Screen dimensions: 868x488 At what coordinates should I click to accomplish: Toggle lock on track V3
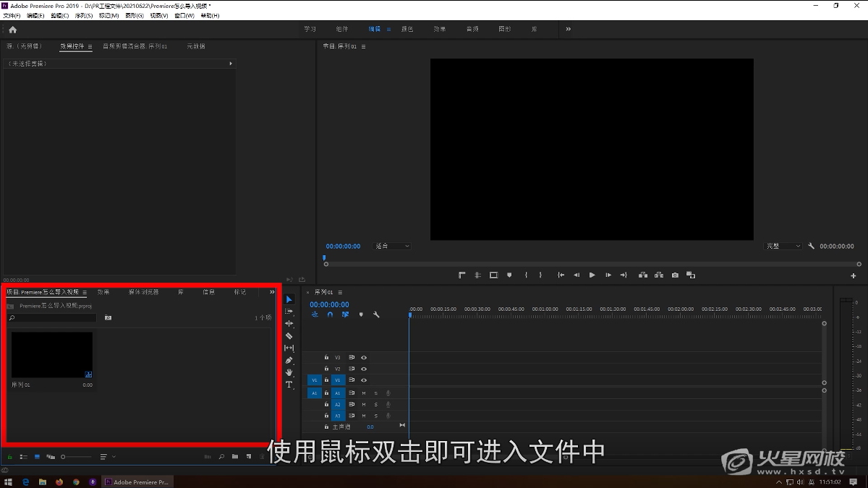click(x=326, y=357)
